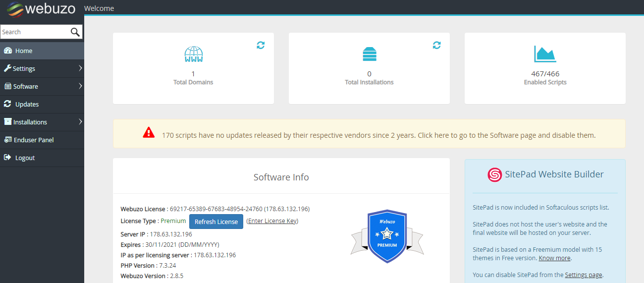The height and width of the screenshot is (283, 644).
Task: Expand the Settings sidebar menu
Action: click(42, 68)
